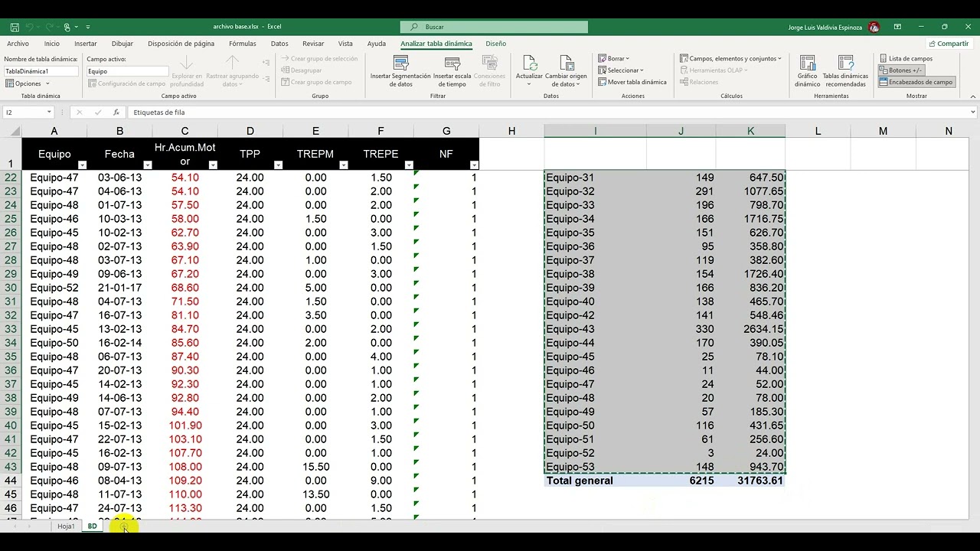Click Mover tabla dinámica
The width and height of the screenshot is (980, 551).
(632, 82)
